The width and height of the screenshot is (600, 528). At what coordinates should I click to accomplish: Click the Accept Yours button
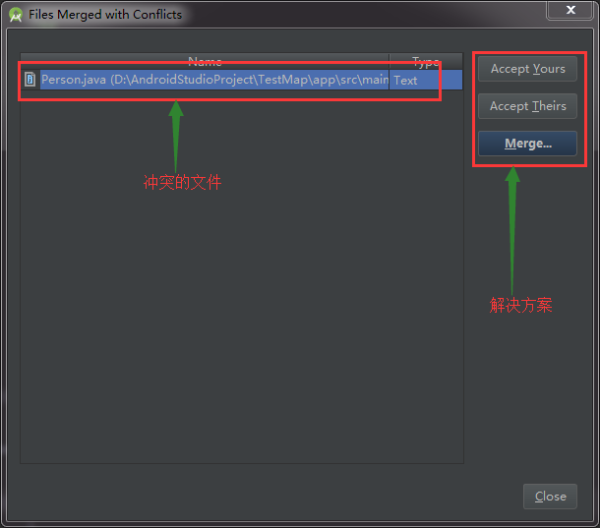(x=527, y=69)
